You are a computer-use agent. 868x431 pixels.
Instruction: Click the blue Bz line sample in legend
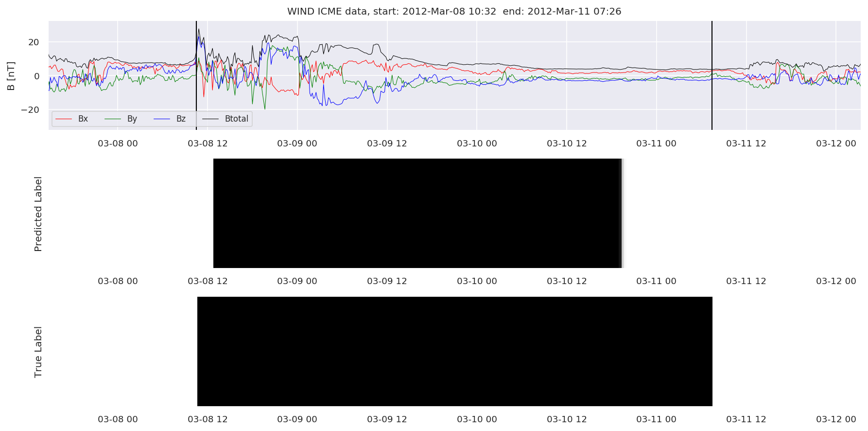click(x=162, y=119)
